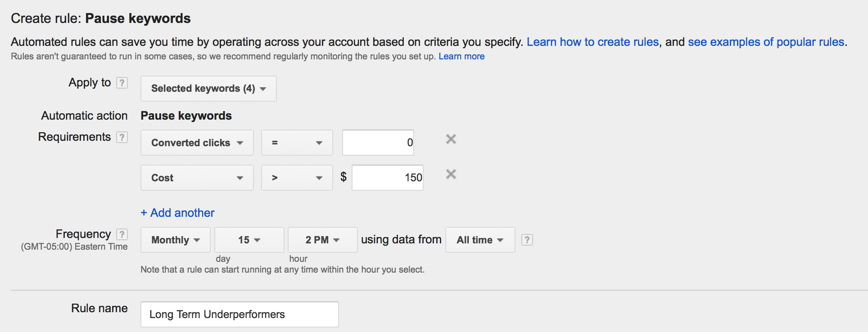Screen dimensions: 868x332
Task: Click the help icon beside Apply to
Action: pyautogui.click(x=122, y=83)
